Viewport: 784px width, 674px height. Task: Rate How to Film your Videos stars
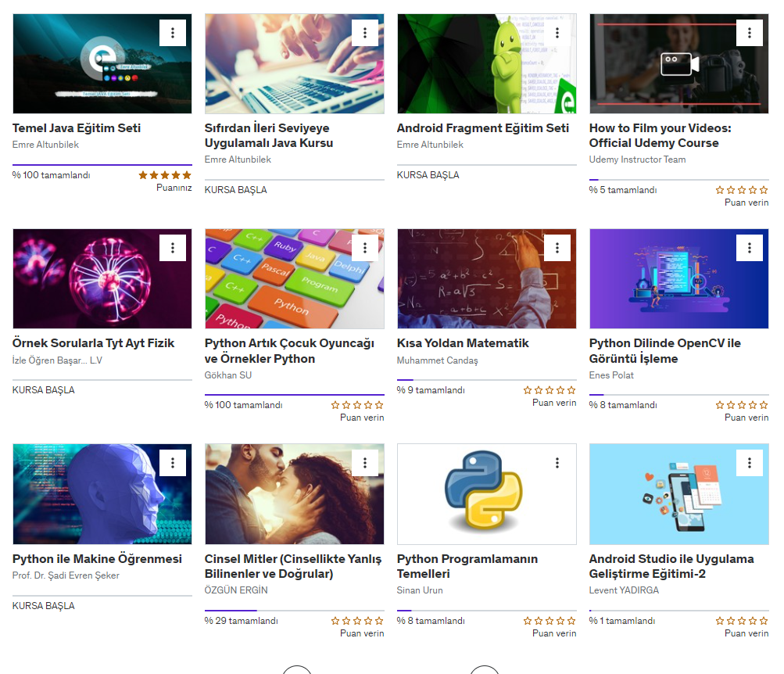point(742,190)
